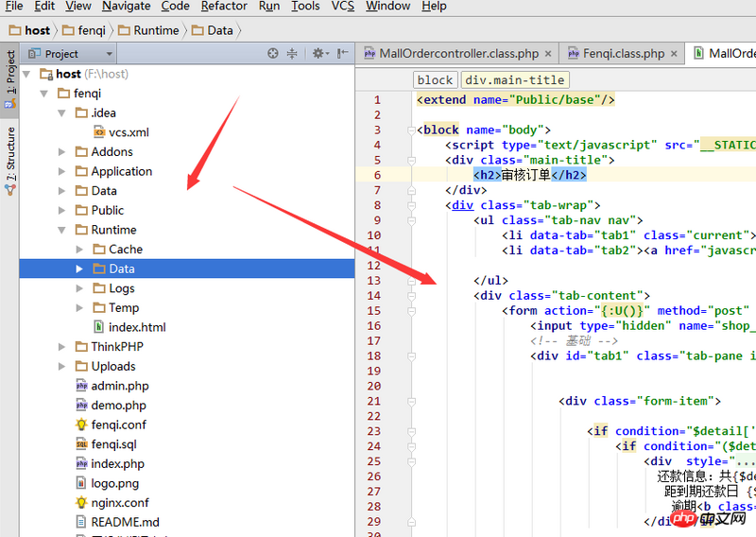The image size is (756, 537).
Task: Open the 1: Project side tool window
Action: [10, 80]
